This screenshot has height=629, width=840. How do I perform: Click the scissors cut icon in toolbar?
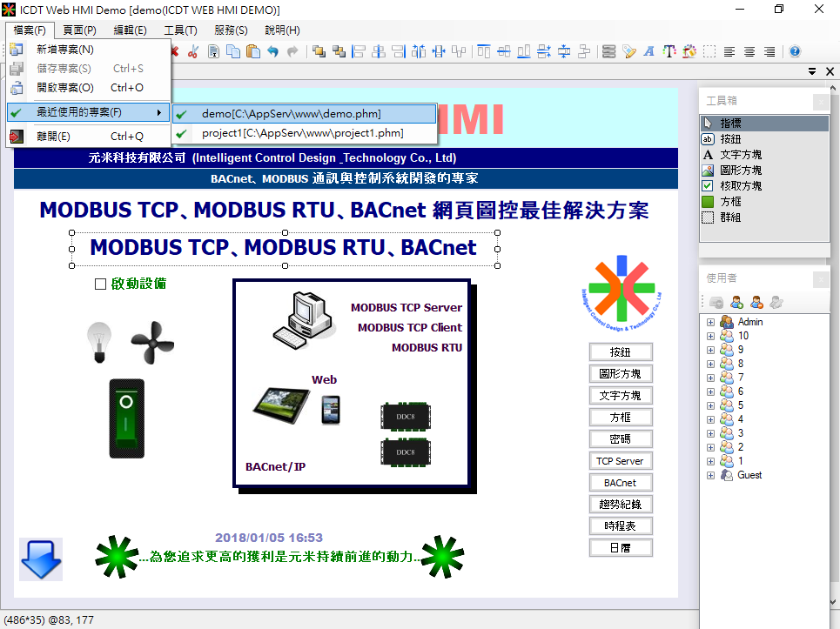(193, 51)
